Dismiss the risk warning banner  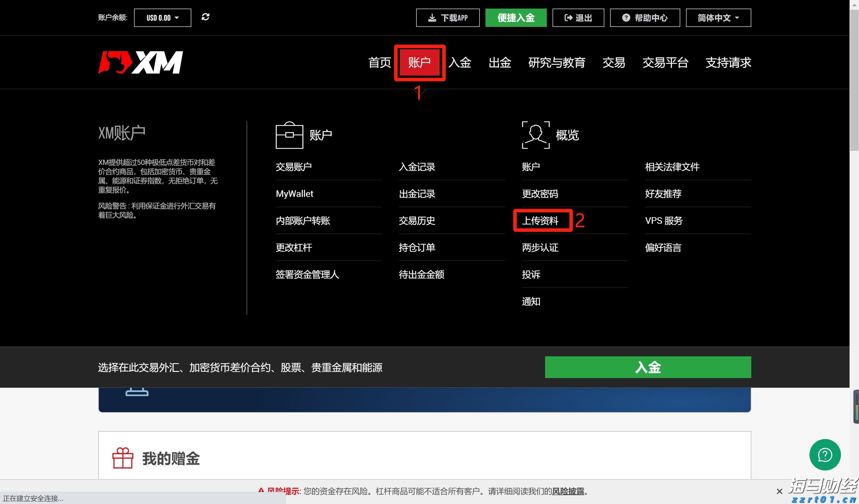tap(779, 491)
